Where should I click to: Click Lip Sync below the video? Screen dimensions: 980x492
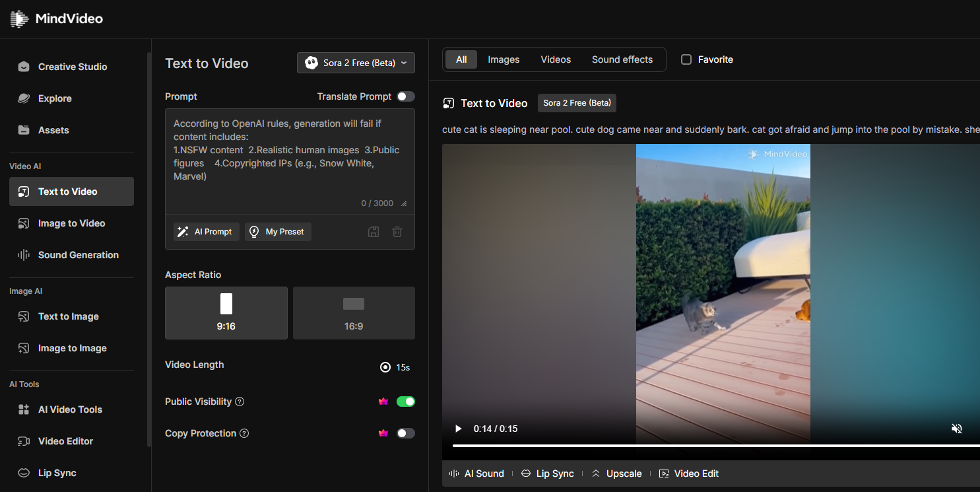coord(547,474)
